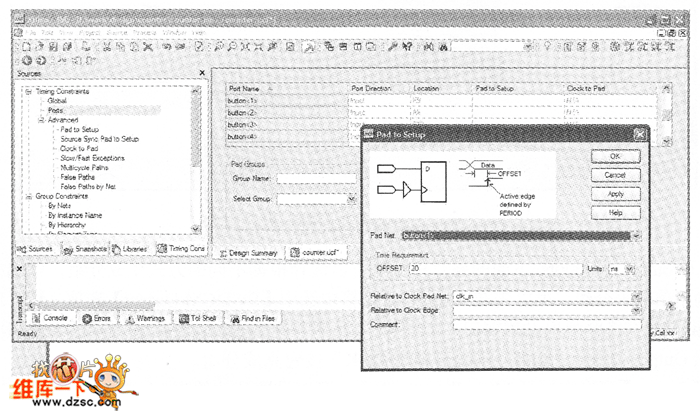700x411 pixels.
Task: Close the Sources panel with X
Action: pyautogui.click(x=203, y=73)
